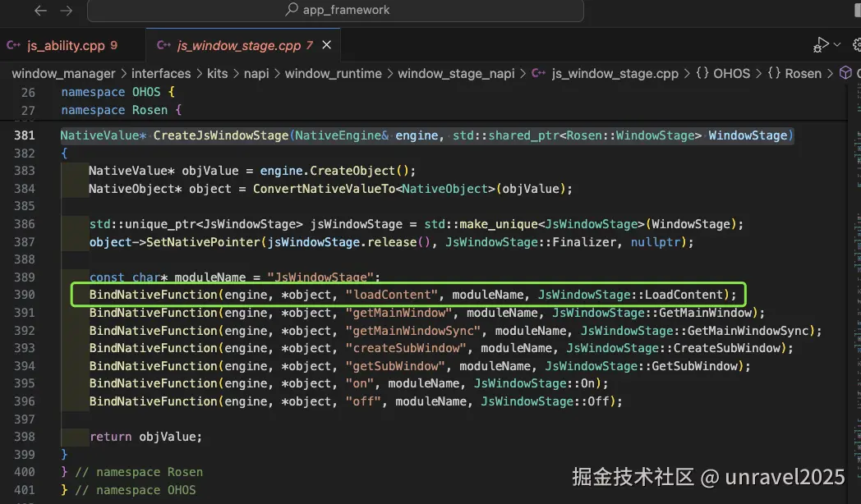Viewport: 861px width, 504px height.
Task: Click the Rosen namespace breadcrumb
Action: [803, 74]
